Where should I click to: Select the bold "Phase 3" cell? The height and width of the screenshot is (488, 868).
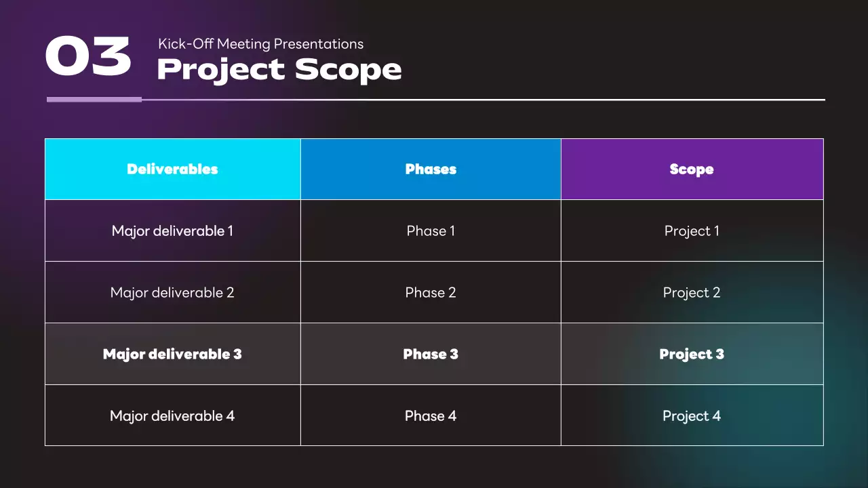pos(431,354)
